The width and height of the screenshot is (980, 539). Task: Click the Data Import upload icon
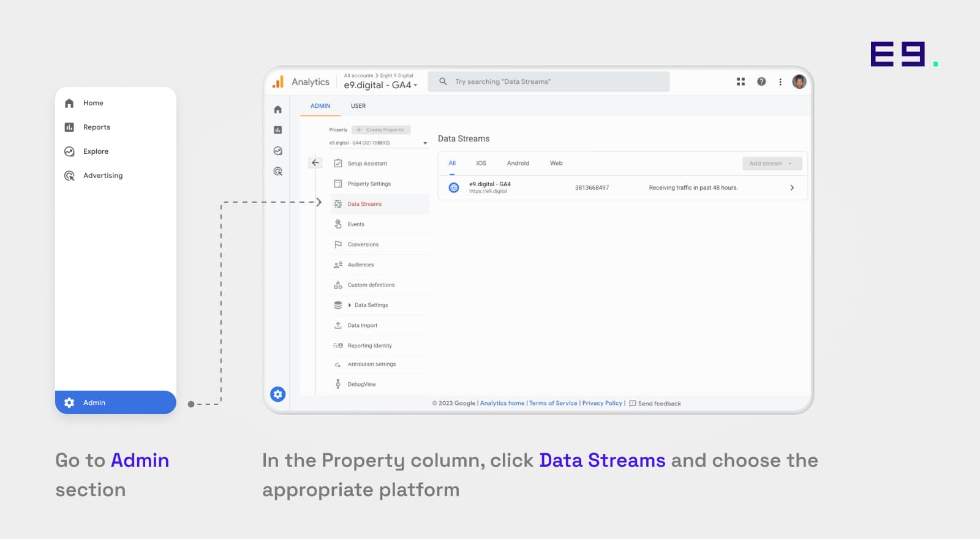click(338, 325)
